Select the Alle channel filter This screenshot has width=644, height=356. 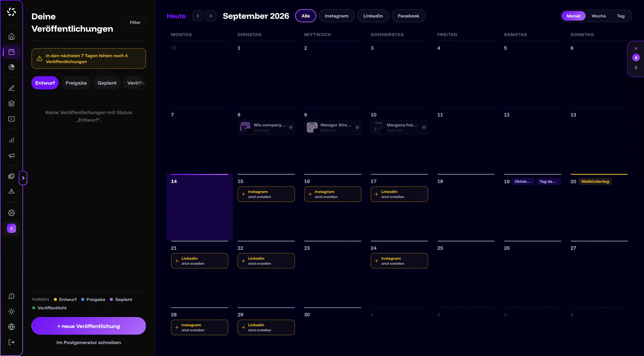point(306,16)
